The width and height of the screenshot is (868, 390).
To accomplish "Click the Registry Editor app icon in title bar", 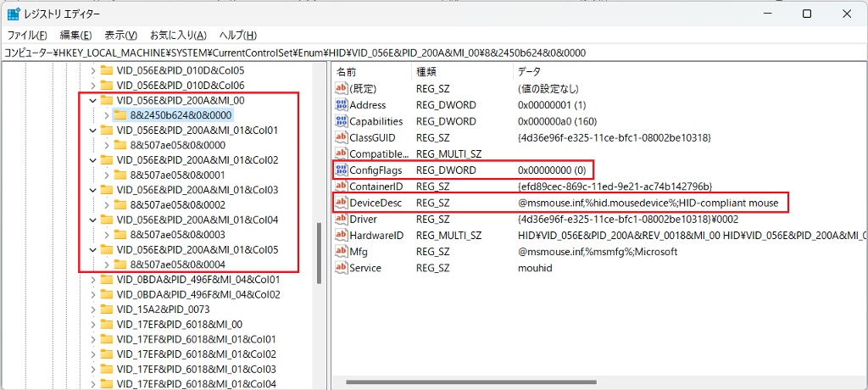I will point(14,14).
